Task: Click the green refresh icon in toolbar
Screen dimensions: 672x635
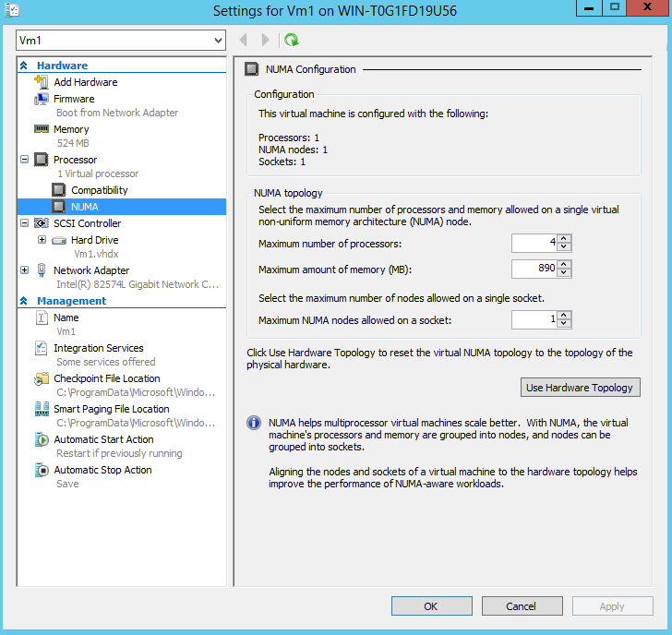Action: point(292,40)
